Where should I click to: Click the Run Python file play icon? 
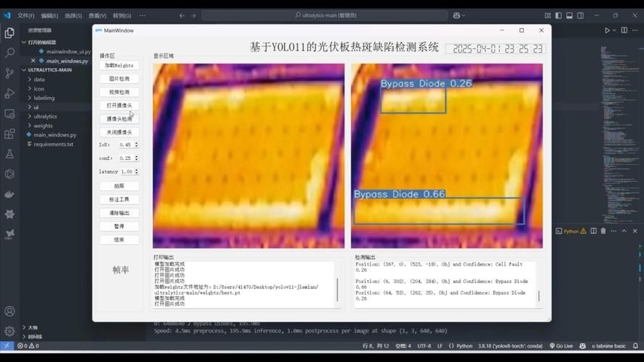pos(607,30)
